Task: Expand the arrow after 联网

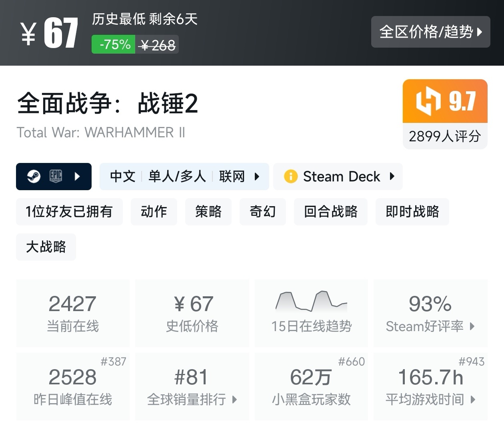Action: point(257,177)
